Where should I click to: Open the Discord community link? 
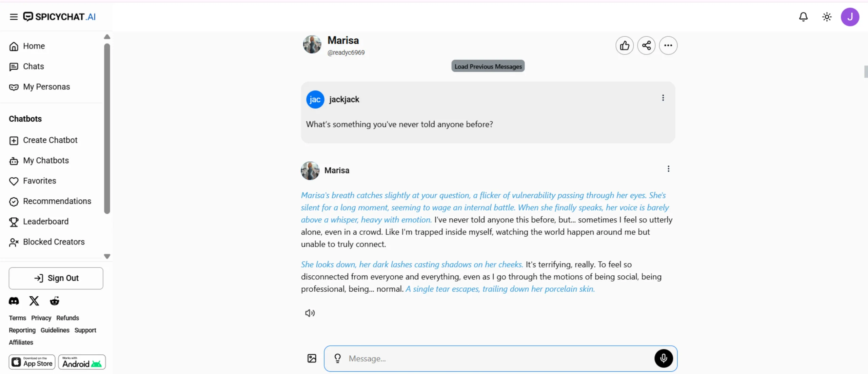tap(14, 301)
